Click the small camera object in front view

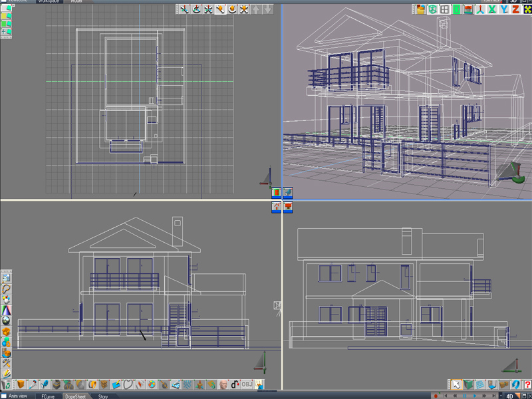click(277, 307)
